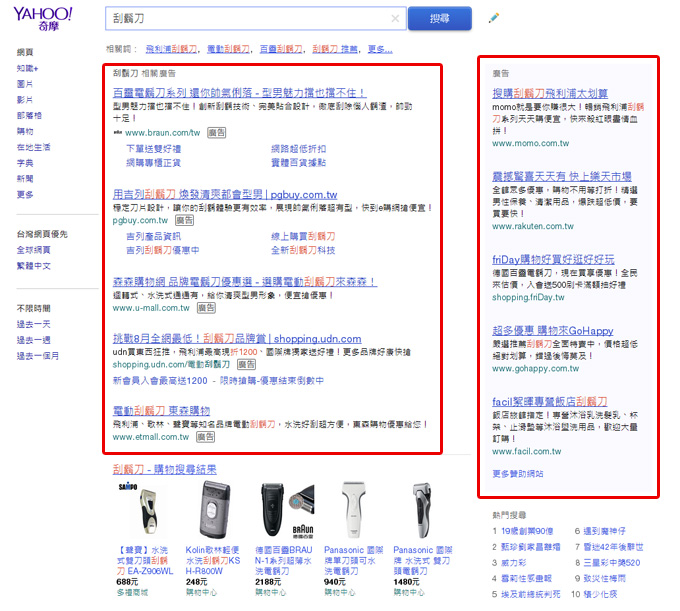The height and width of the screenshot is (611, 680).
Task: Open the 刮鬍刀 - 購物搜尋結果 heading
Action: (164, 469)
